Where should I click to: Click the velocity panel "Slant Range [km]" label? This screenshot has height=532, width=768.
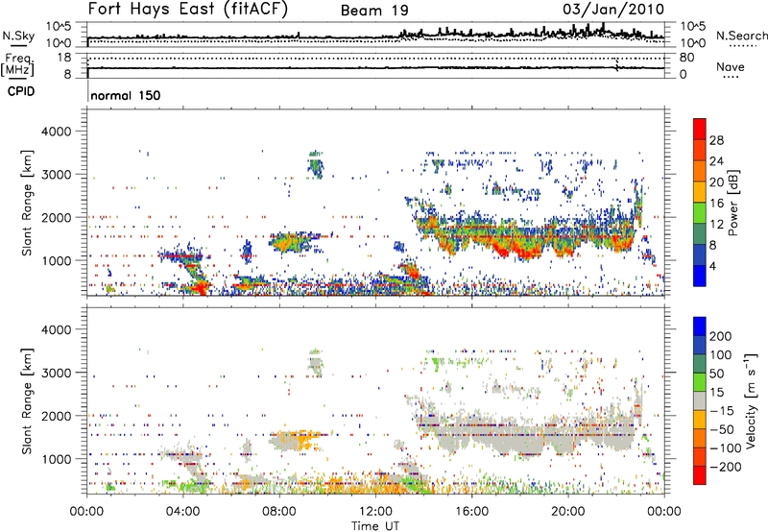[x=27, y=401]
